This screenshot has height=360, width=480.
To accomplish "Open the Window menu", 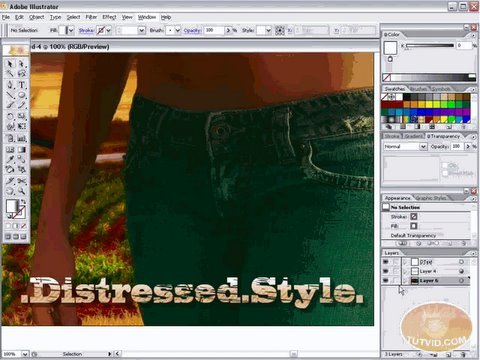I will pyautogui.click(x=147, y=17).
